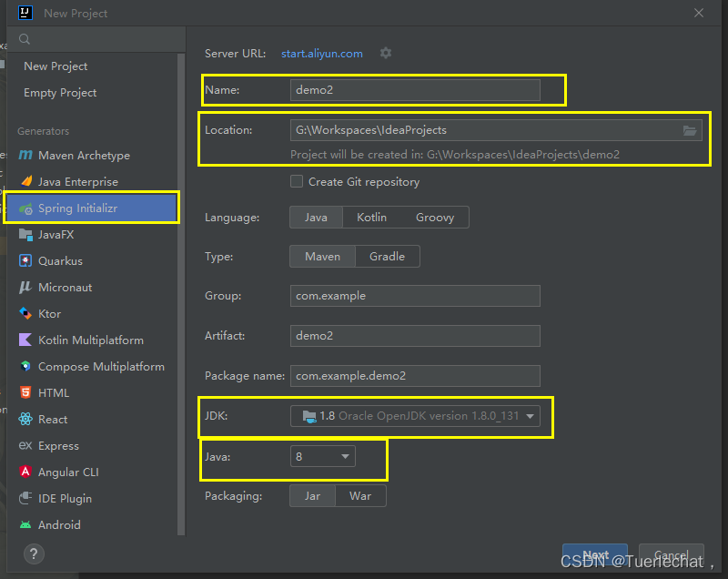Browse for location with folder icon
This screenshot has height=579, width=728.
click(690, 130)
